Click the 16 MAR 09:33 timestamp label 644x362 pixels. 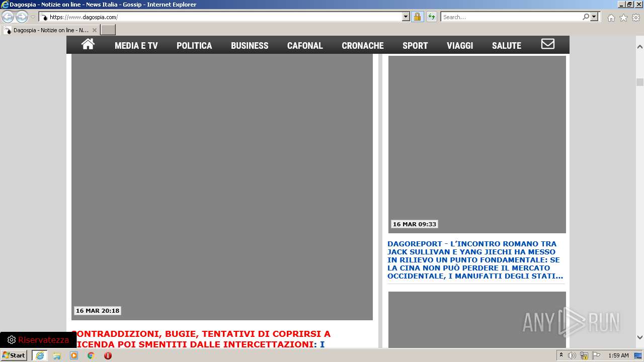click(x=415, y=224)
